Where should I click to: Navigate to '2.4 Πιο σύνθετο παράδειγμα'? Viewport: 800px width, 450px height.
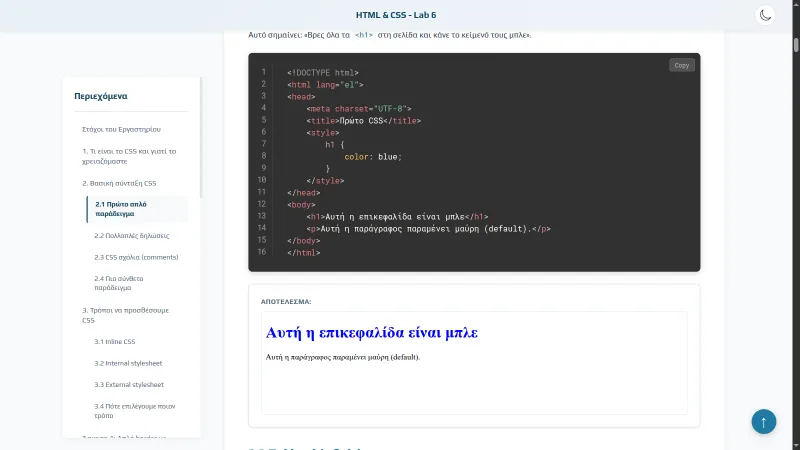pyautogui.click(x=119, y=283)
